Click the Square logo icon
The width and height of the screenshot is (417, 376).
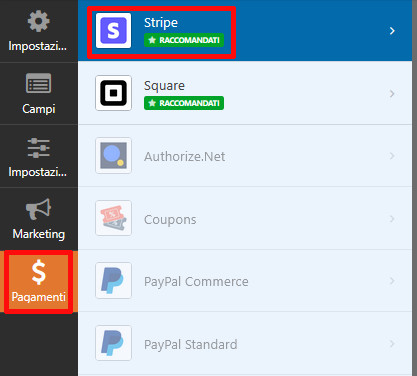[x=113, y=93]
